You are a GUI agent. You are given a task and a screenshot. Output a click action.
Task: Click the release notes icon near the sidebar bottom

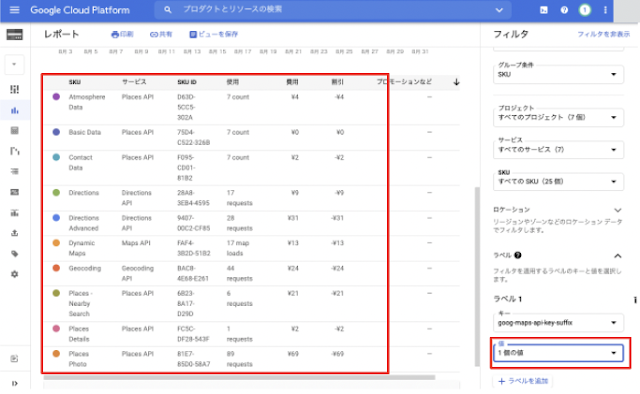tap(14, 358)
